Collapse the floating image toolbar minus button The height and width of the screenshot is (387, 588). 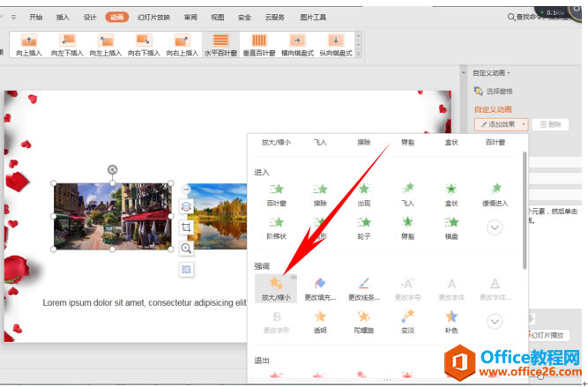(x=186, y=190)
